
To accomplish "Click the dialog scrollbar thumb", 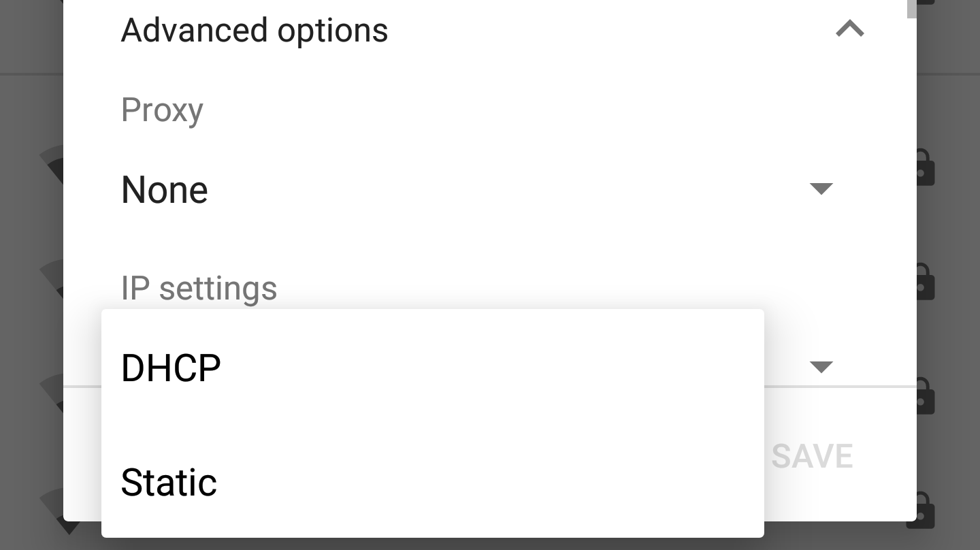I will pyautogui.click(x=912, y=10).
